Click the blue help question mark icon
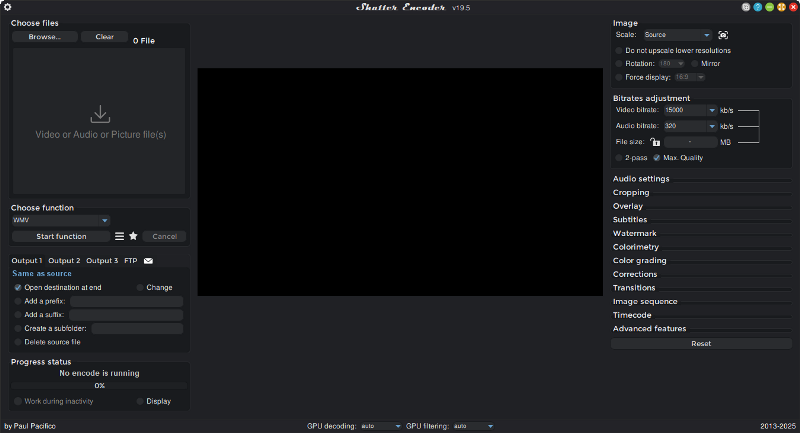The height and width of the screenshot is (433, 800). (757, 7)
